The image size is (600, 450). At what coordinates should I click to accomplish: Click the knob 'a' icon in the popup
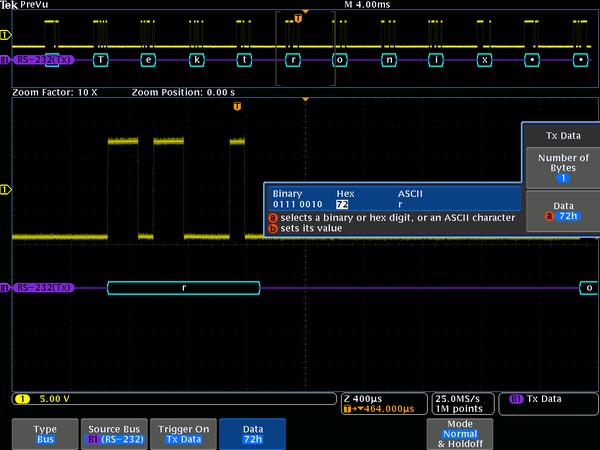point(272,217)
